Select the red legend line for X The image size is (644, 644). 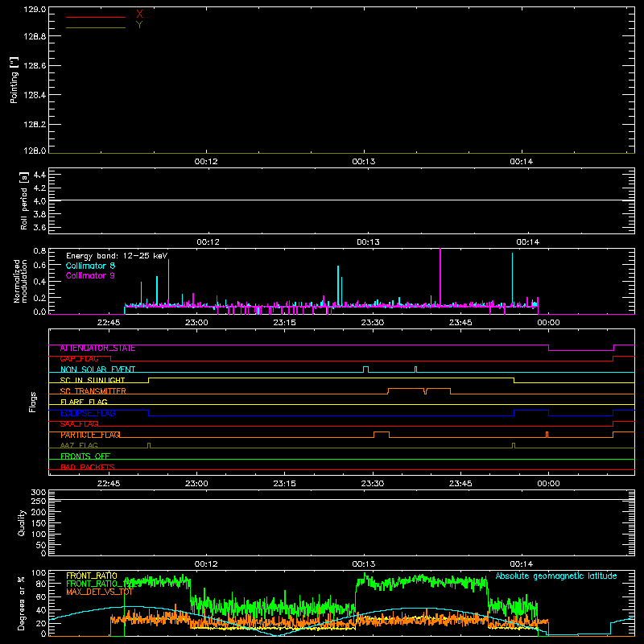click(x=96, y=17)
